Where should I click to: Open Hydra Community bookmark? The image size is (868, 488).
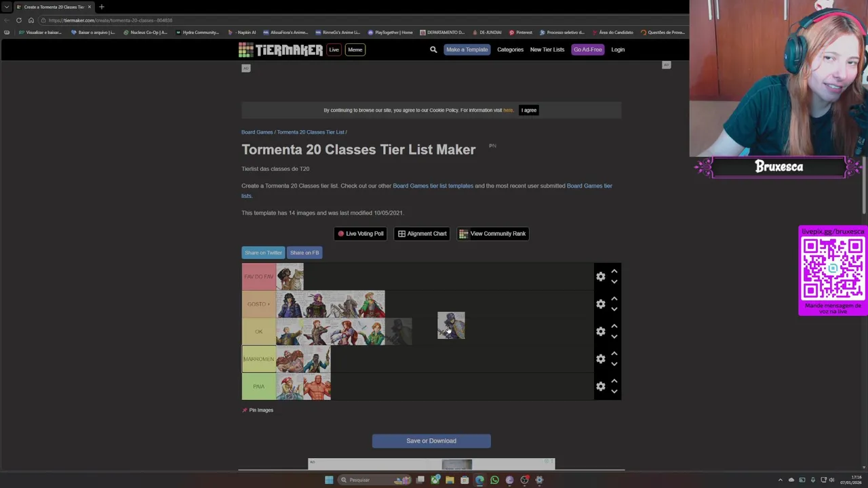point(197,33)
